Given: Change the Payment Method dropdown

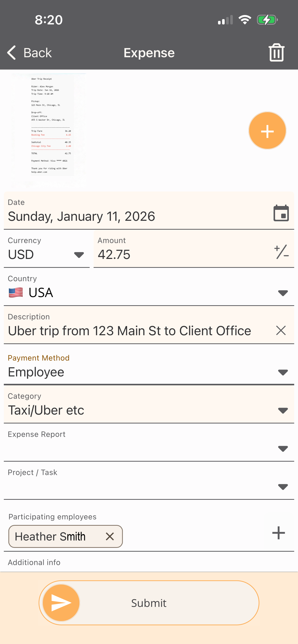Looking at the screenshot, I should [149, 372].
